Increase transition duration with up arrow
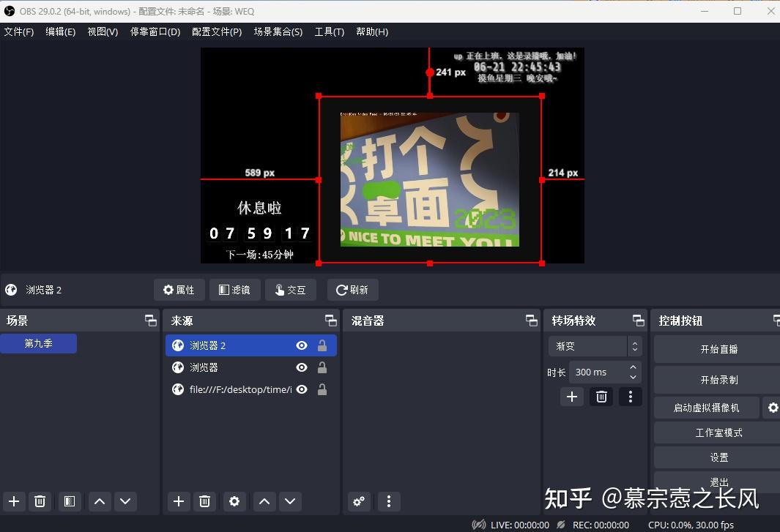The width and height of the screenshot is (780, 532). click(x=633, y=367)
